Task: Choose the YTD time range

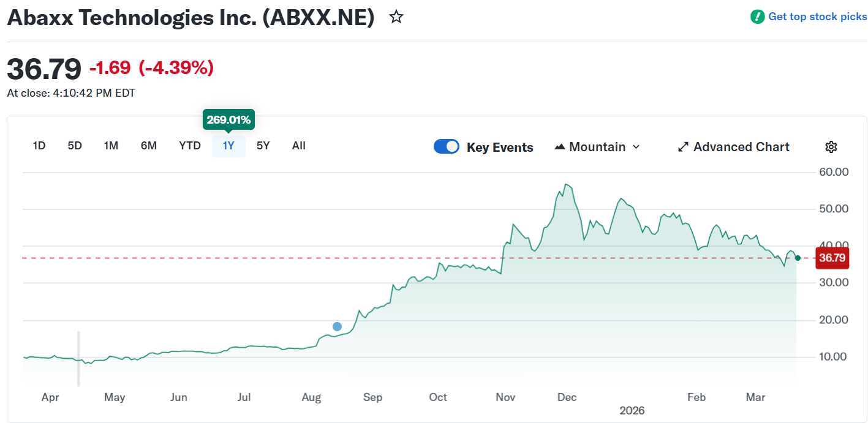Action: 190,146
